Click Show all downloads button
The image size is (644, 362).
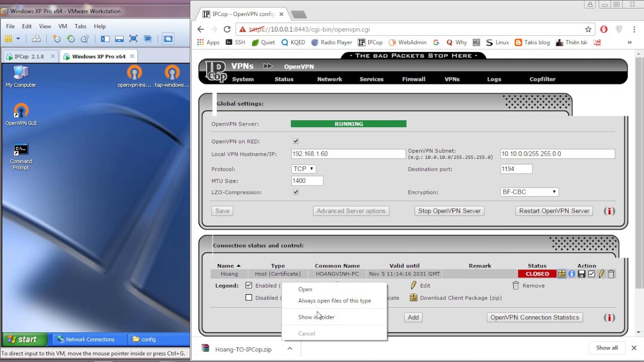pyautogui.click(x=607, y=348)
